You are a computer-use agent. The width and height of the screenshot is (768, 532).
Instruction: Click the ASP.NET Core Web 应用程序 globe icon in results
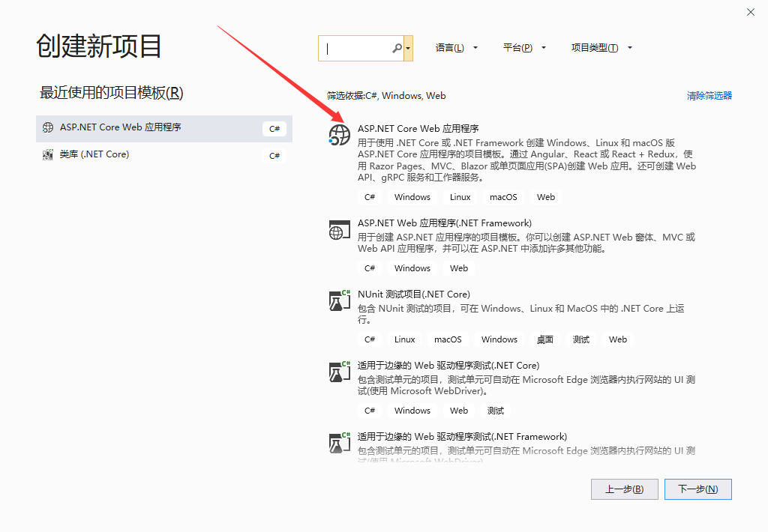(340, 135)
